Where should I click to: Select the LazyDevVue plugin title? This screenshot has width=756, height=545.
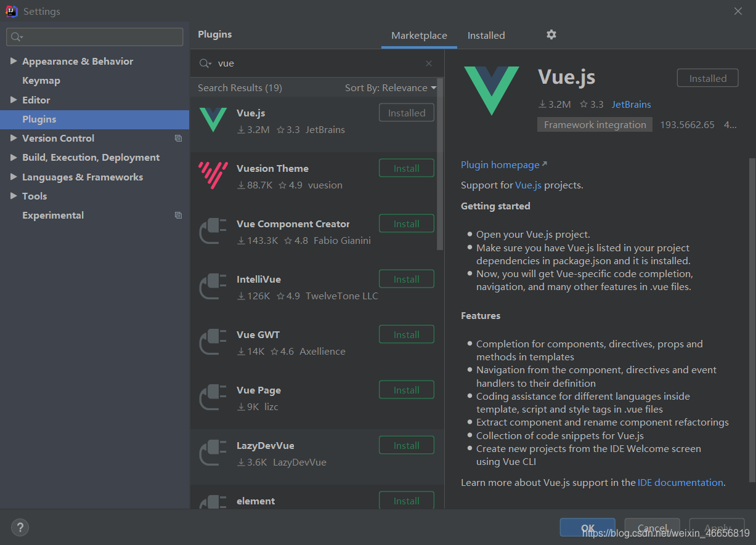point(266,446)
